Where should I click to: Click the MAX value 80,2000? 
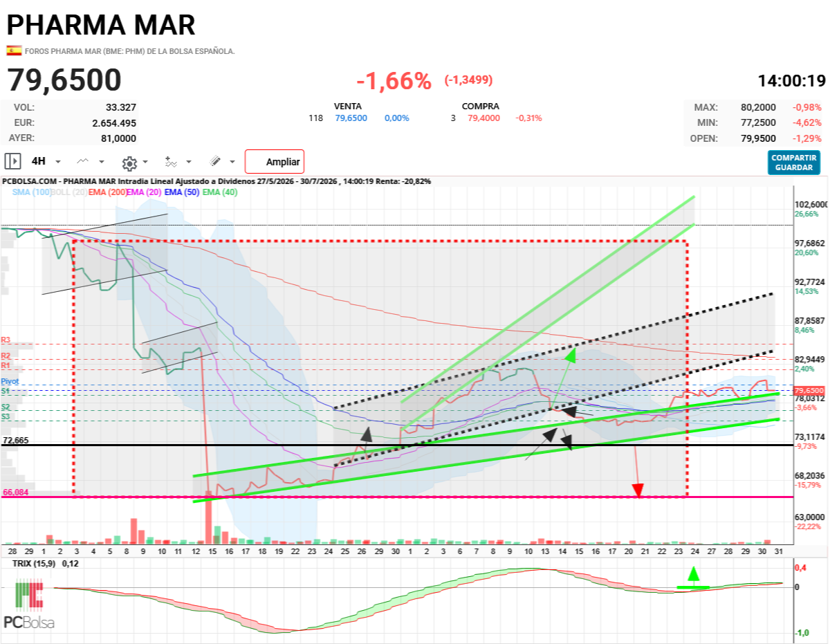point(757,107)
